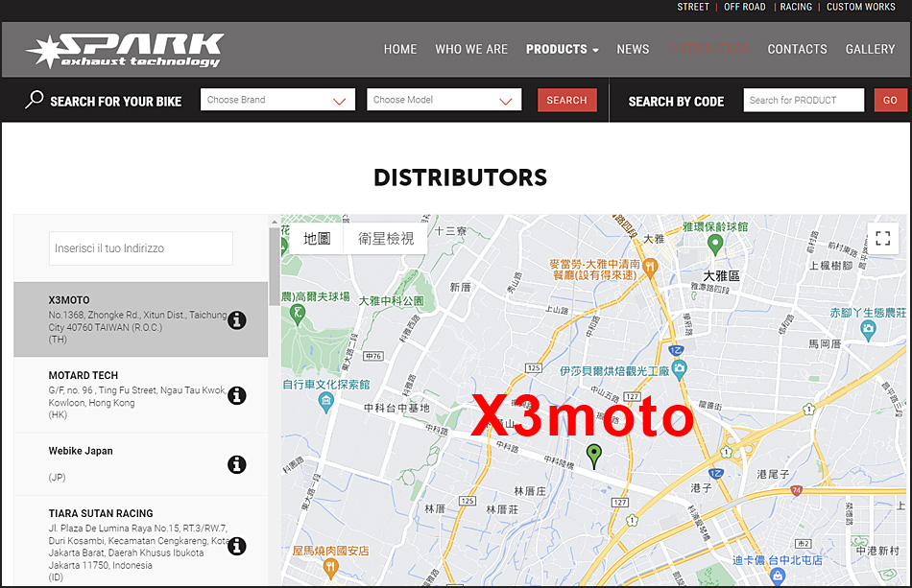This screenshot has height=588, width=912.
Task: Click the Decathlon shopping marker
Action: [x=777, y=576]
